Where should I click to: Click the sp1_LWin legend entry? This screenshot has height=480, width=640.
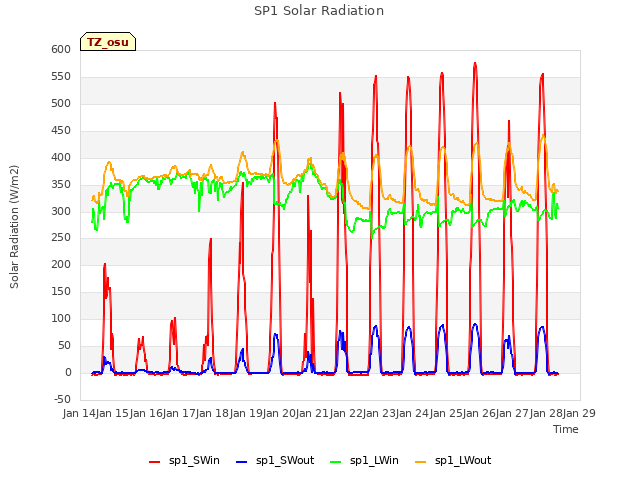[364, 460]
